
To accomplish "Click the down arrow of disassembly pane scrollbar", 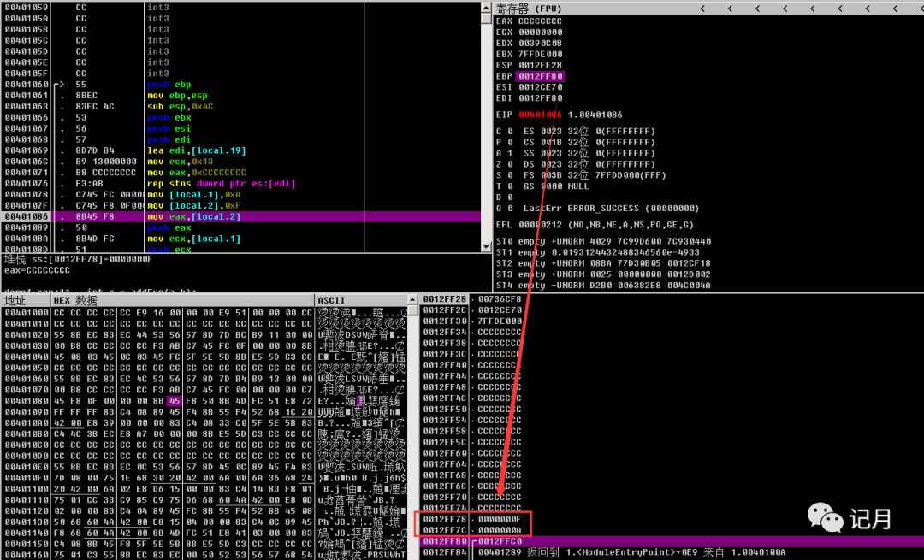I will pos(486,247).
